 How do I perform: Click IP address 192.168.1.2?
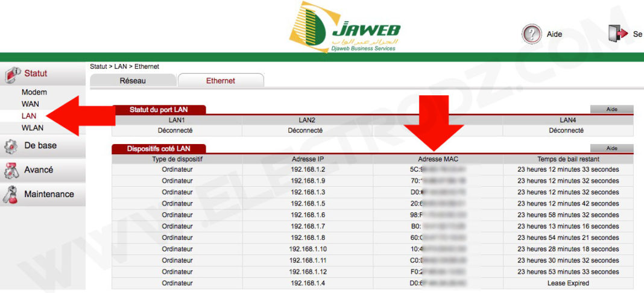click(x=308, y=169)
